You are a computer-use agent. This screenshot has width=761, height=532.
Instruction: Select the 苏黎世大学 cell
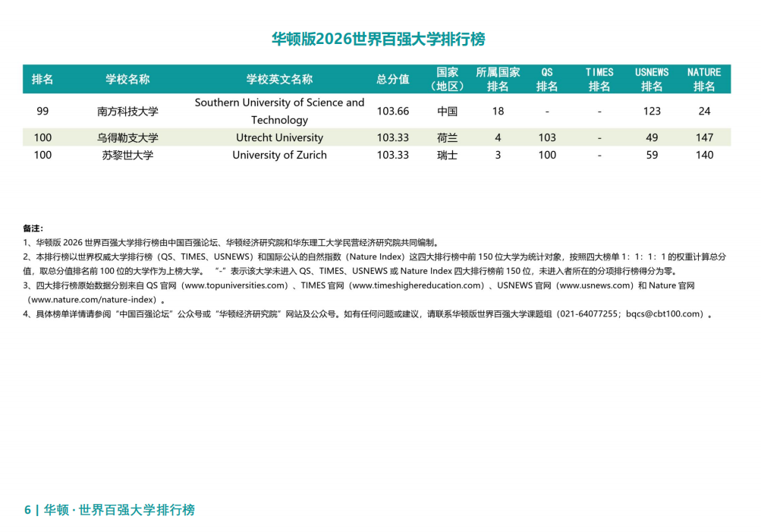pos(127,155)
